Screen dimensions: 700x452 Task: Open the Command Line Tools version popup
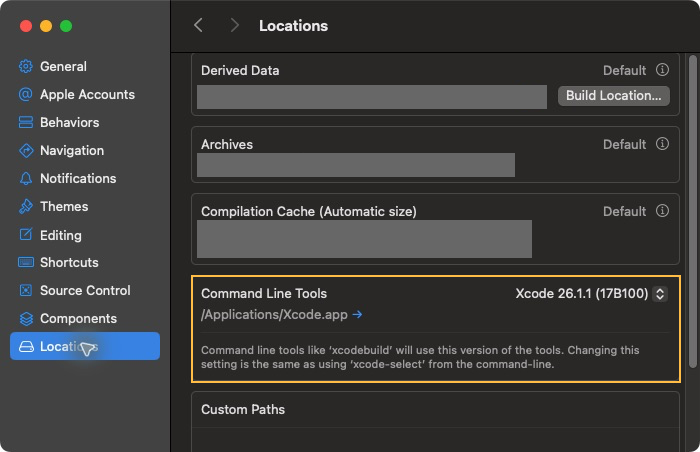591,293
